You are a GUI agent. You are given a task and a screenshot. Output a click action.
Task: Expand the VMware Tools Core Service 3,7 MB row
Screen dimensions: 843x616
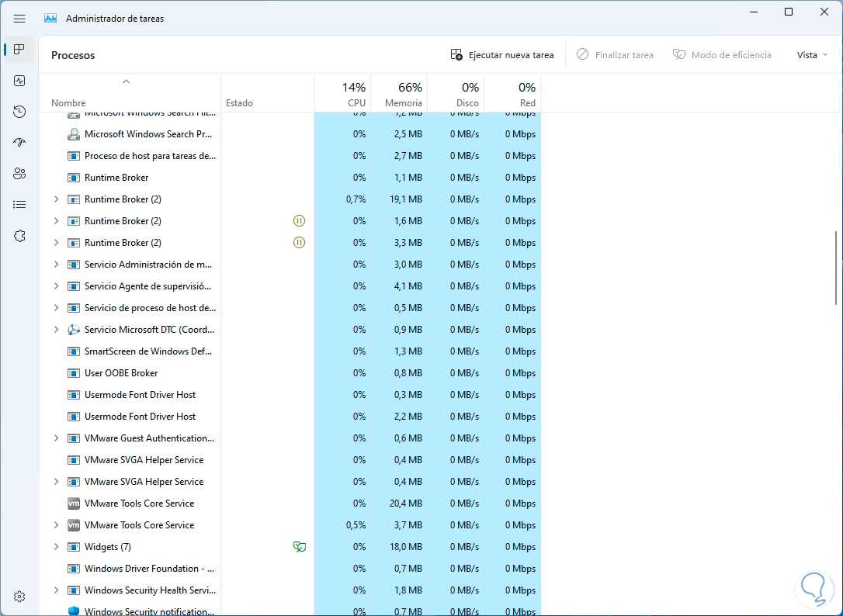click(x=56, y=525)
